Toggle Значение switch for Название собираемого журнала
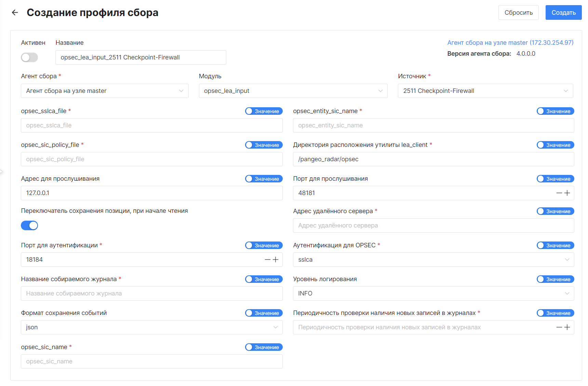 coord(264,279)
